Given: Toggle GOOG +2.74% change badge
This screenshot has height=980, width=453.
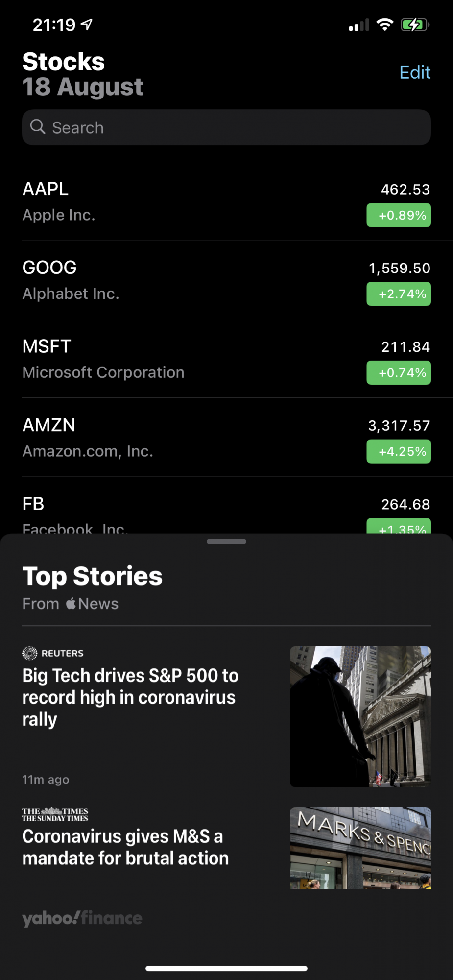Looking at the screenshot, I should click(399, 294).
